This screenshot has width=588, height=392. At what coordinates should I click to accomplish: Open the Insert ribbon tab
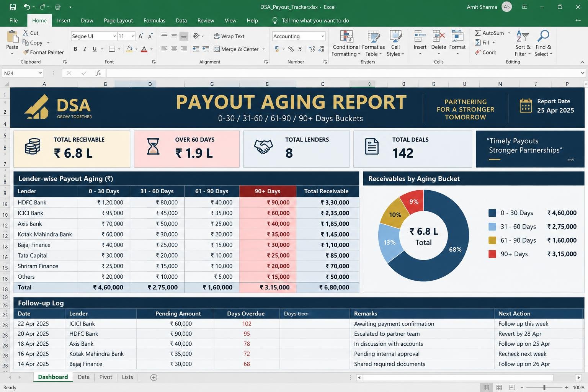coord(64,20)
